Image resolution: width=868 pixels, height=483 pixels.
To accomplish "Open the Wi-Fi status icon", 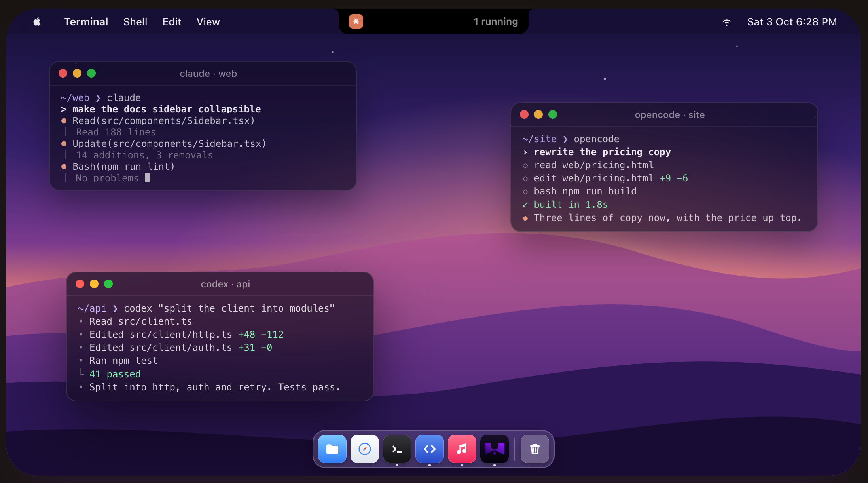I will (x=726, y=22).
